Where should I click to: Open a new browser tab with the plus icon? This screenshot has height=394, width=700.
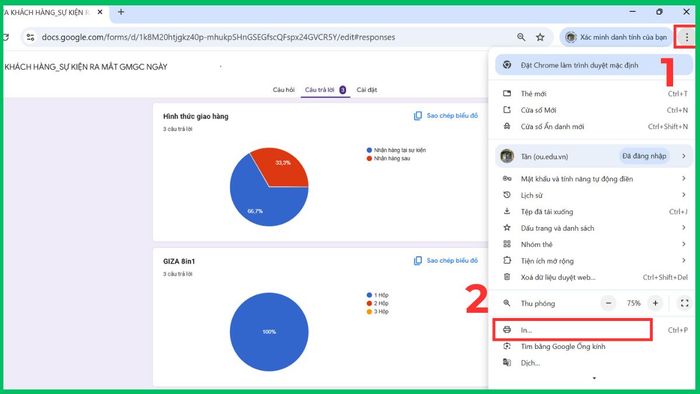(121, 12)
